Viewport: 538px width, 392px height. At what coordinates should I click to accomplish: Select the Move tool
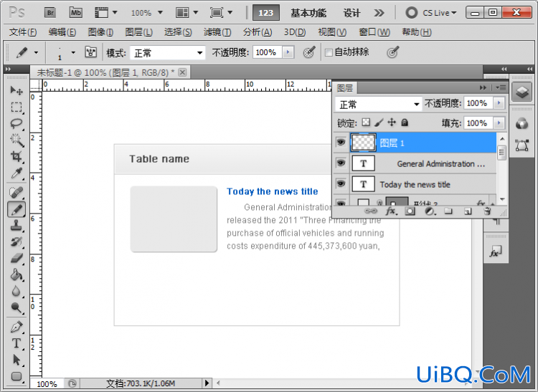pyautogui.click(x=16, y=90)
